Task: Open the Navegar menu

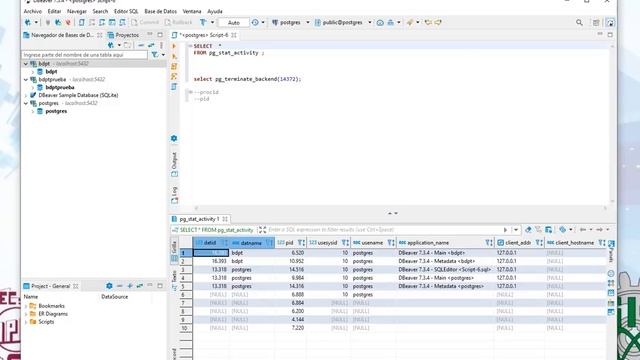Action: (77, 11)
